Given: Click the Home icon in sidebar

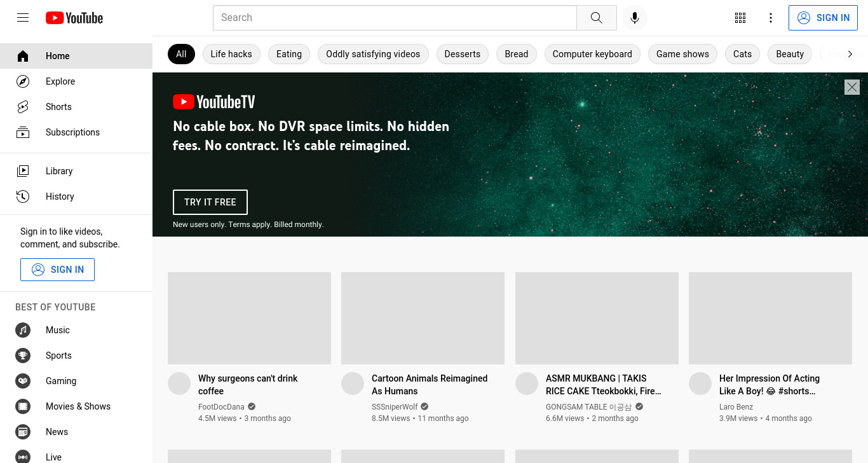Looking at the screenshot, I should (23, 56).
